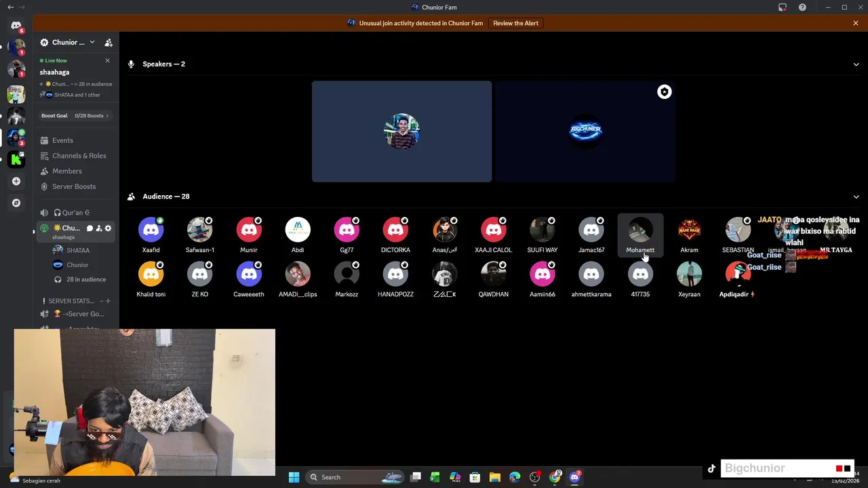This screenshot has height=488, width=868.
Task: Select audience member QAWDHAN
Action: point(494,279)
